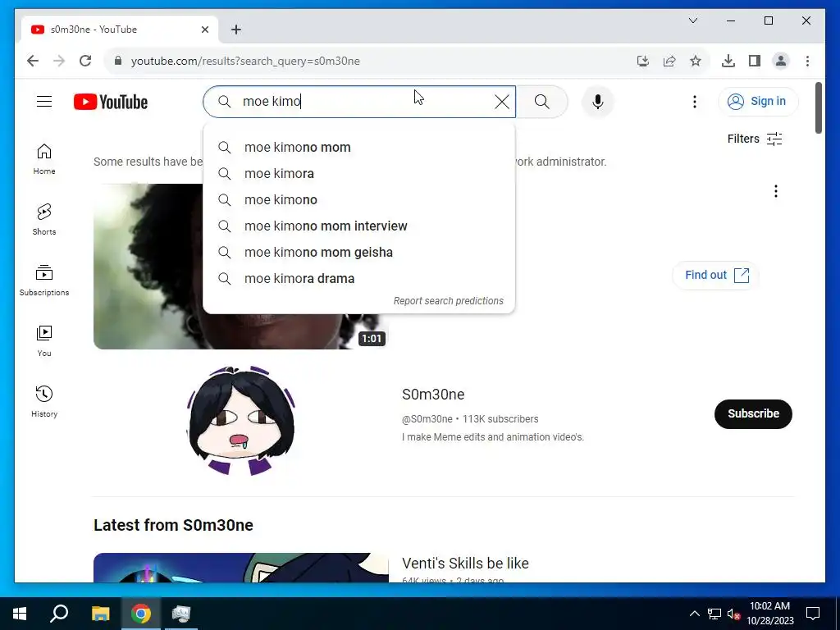Go forward in Chrome
The height and width of the screenshot is (630, 840).
(59, 61)
